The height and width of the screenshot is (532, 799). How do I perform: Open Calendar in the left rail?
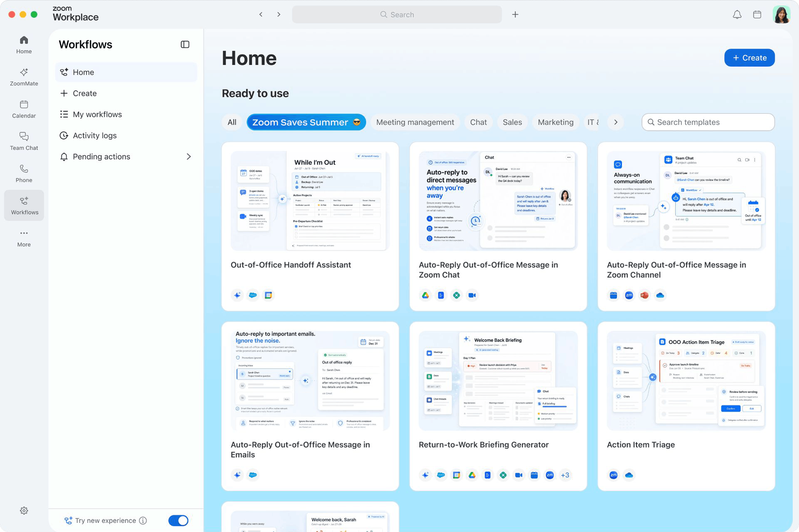pos(24,109)
